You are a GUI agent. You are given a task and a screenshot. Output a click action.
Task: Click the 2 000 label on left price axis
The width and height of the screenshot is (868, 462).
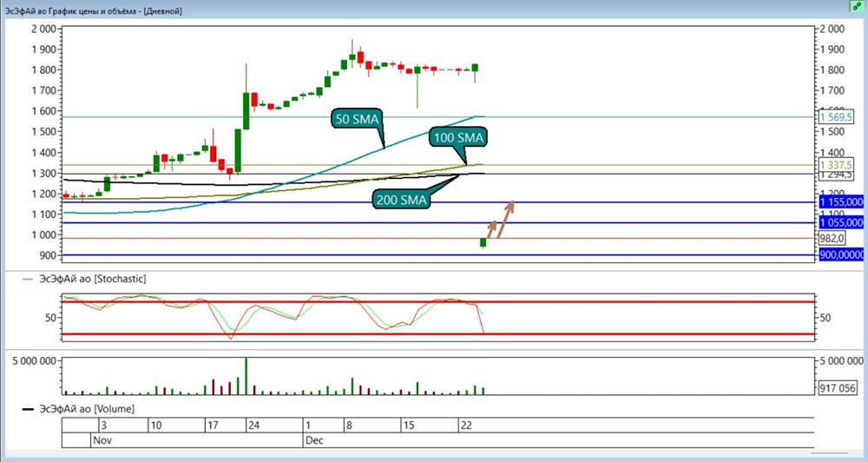tap(44, 29)
